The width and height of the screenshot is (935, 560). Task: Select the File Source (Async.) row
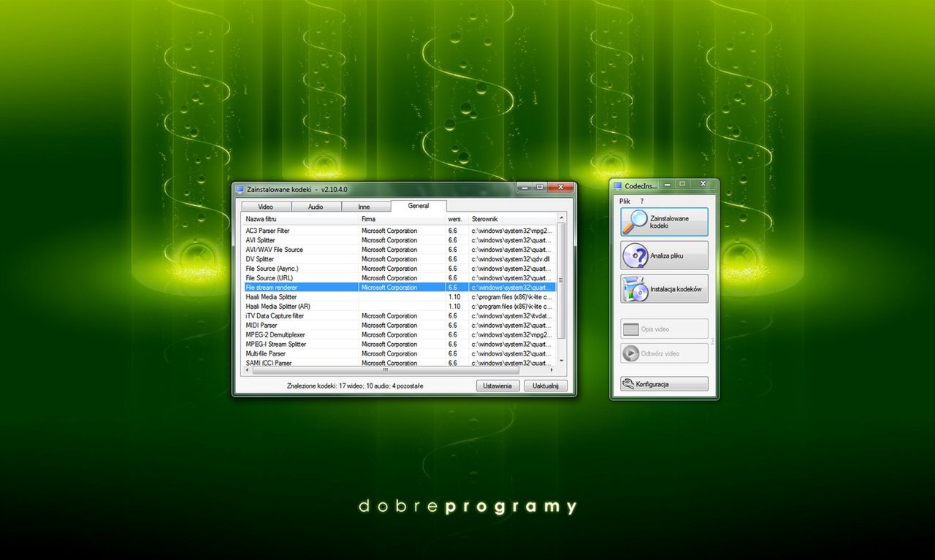click(x=400, y=269)
